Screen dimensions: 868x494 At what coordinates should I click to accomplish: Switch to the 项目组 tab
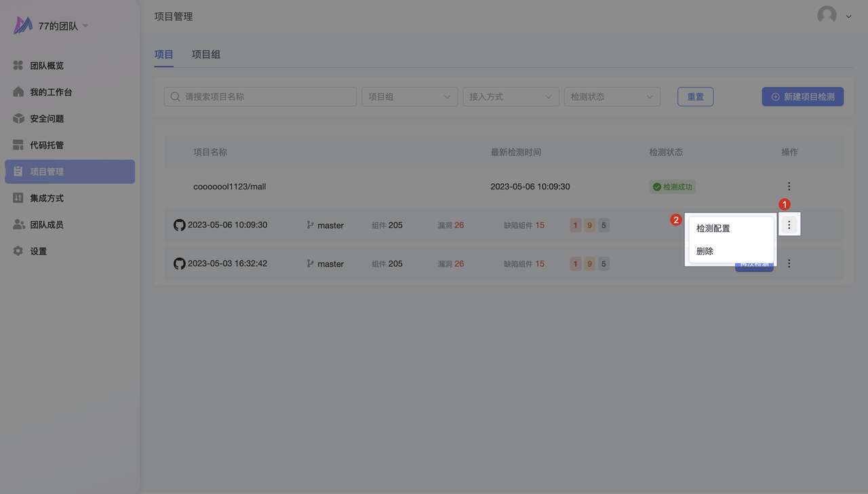206,54
